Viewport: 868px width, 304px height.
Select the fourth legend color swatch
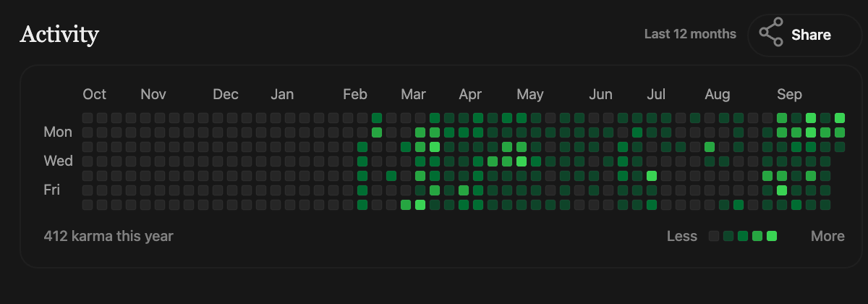(x=757, y=236)
